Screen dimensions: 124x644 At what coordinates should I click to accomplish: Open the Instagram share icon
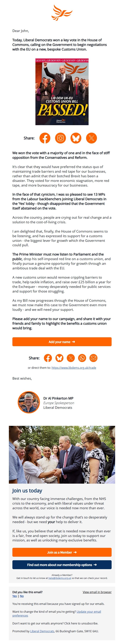(x=60, y=138)
